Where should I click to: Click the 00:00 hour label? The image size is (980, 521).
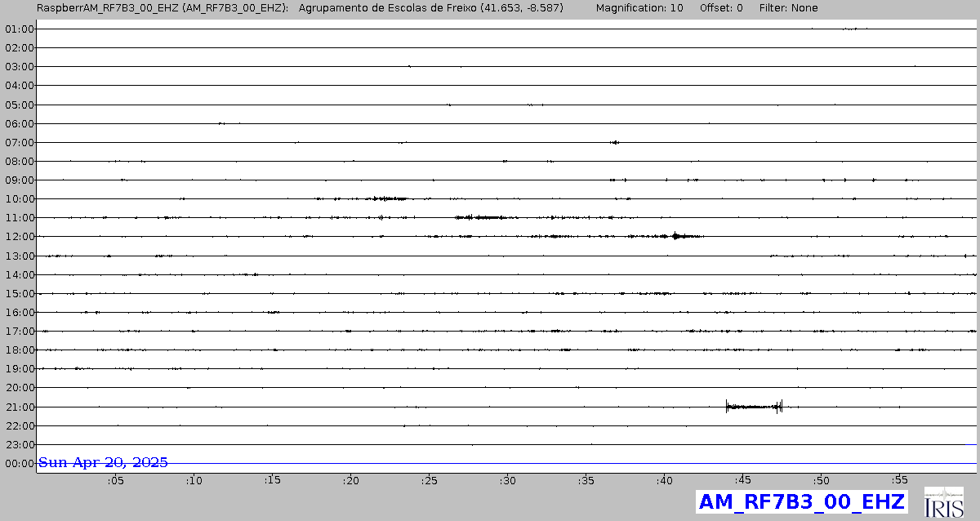[x=20, y=464]
